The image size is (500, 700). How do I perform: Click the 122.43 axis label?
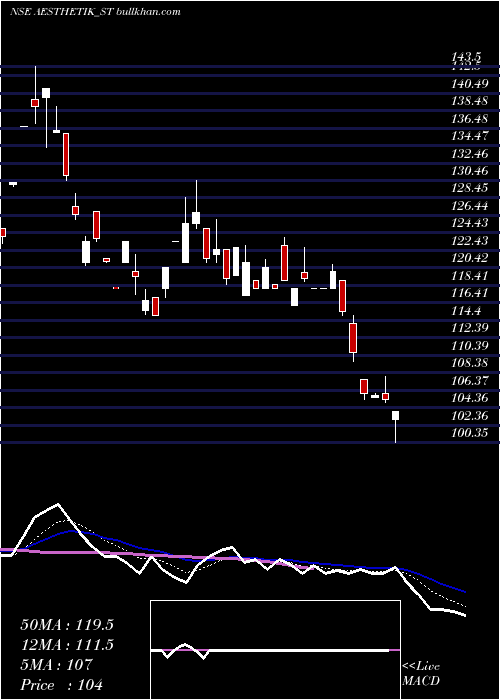click(470, 242)
